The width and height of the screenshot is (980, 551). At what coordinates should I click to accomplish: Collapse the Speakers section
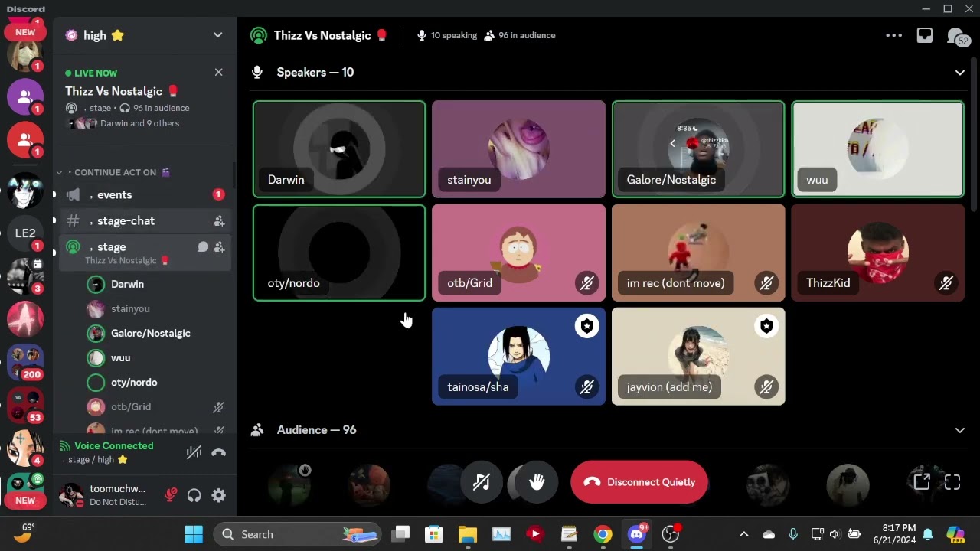[x=959, y=73]
